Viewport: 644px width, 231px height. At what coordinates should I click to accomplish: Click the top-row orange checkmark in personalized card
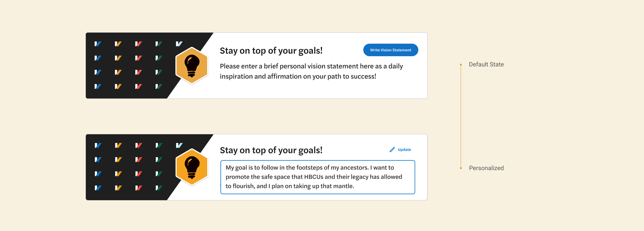click(118, 146)
